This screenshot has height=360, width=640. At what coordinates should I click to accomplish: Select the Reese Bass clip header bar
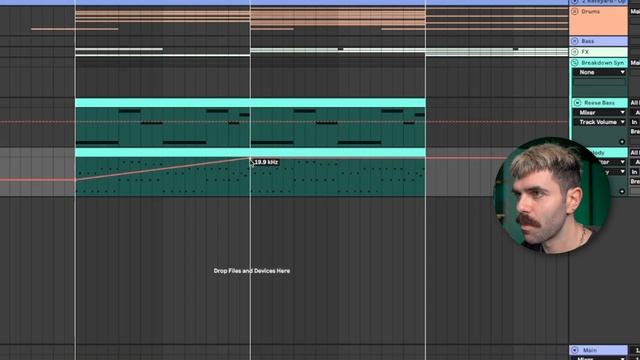tap(250, 102)
